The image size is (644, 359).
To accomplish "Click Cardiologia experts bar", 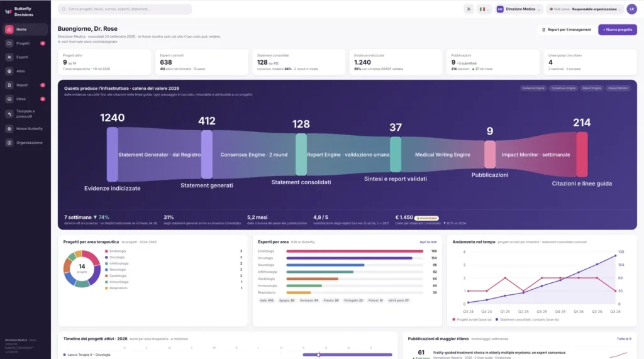I will pyautogui.click(x=312, y=279).
